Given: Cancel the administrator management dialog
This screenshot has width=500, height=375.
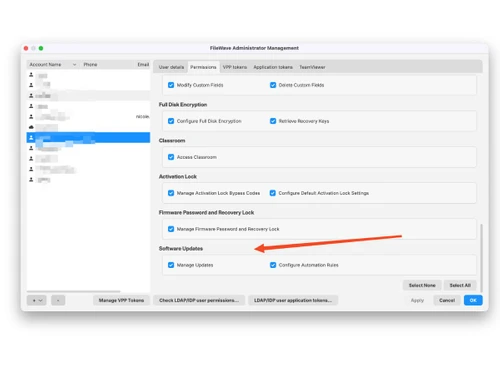Looking at the screenshot, I should pos(447,300).
